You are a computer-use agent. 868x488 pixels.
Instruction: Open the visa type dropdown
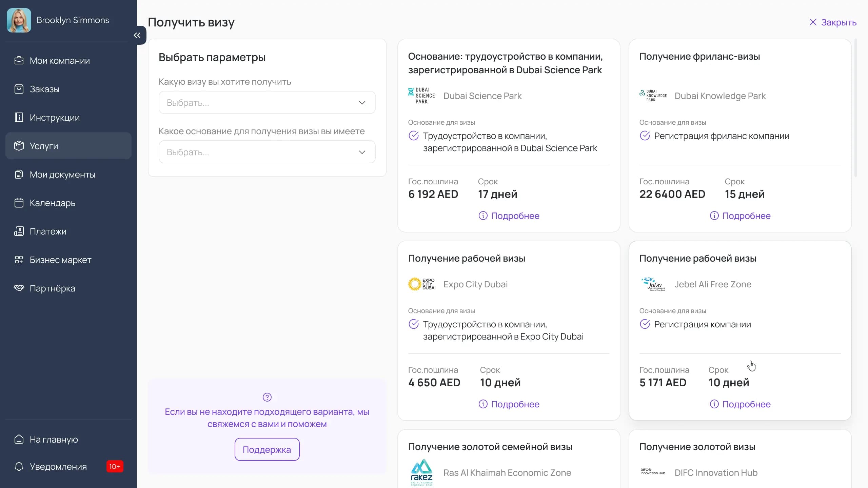pos(267,102)
